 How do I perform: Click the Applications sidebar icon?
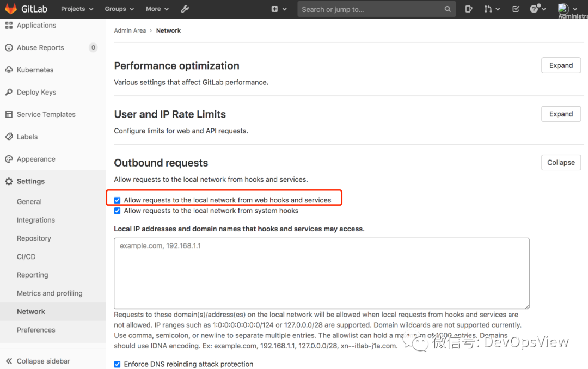9,25
